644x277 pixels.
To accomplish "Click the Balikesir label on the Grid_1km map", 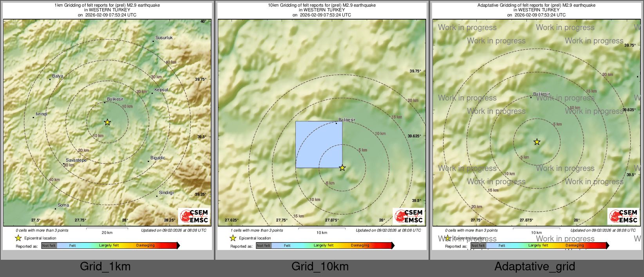I will 115,99.
